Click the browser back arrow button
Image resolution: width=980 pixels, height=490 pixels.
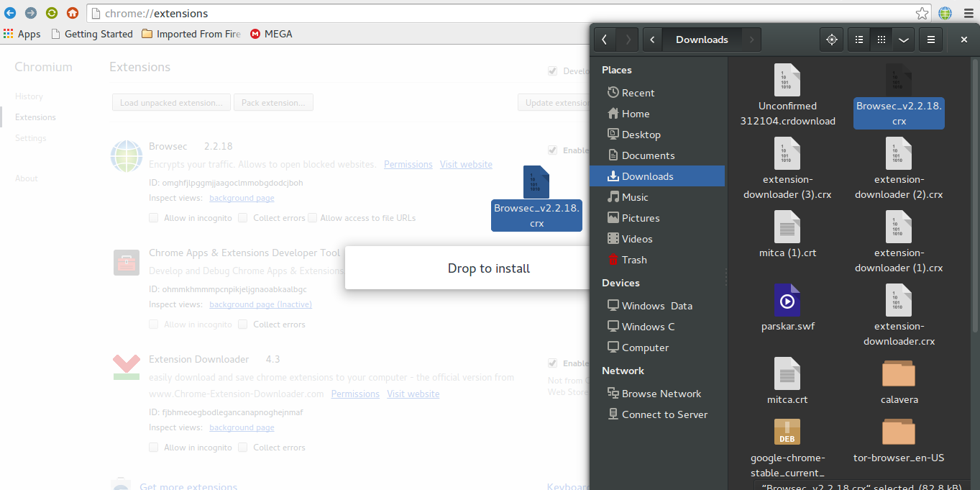click(x=10, y=13)
